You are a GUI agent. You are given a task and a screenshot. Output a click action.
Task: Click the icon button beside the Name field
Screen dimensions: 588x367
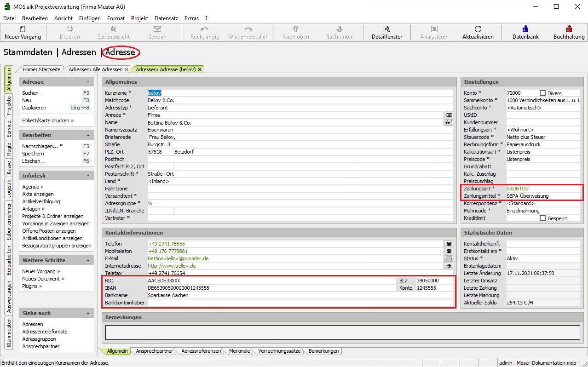(x=448, y=122)
